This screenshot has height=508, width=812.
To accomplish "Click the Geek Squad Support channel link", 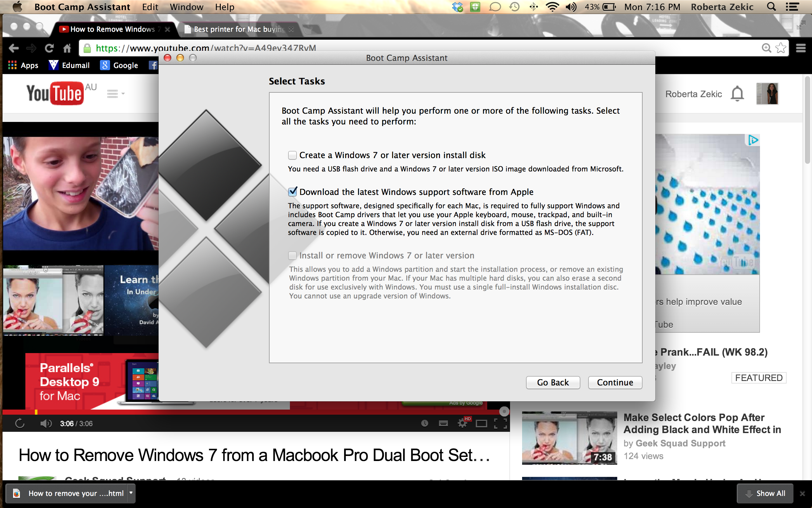I will [680, 443].
